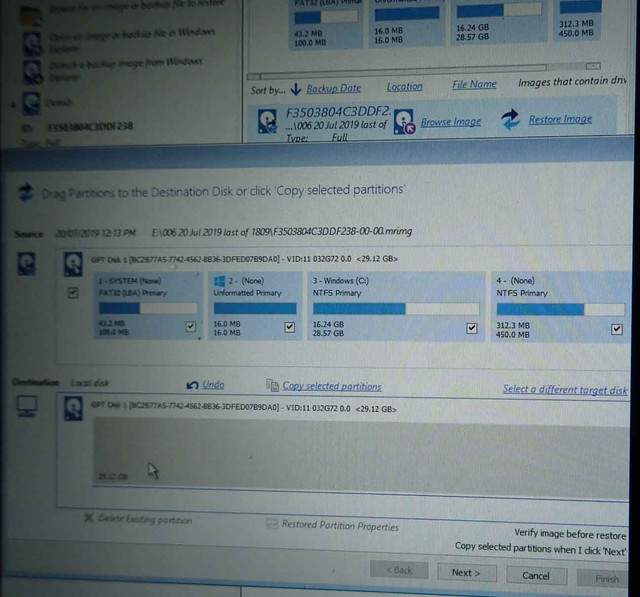This screenshot has height=597, width=640.
Task: Click disk icon beside Open an image in Windows Explorer
Action: [32, 44]
